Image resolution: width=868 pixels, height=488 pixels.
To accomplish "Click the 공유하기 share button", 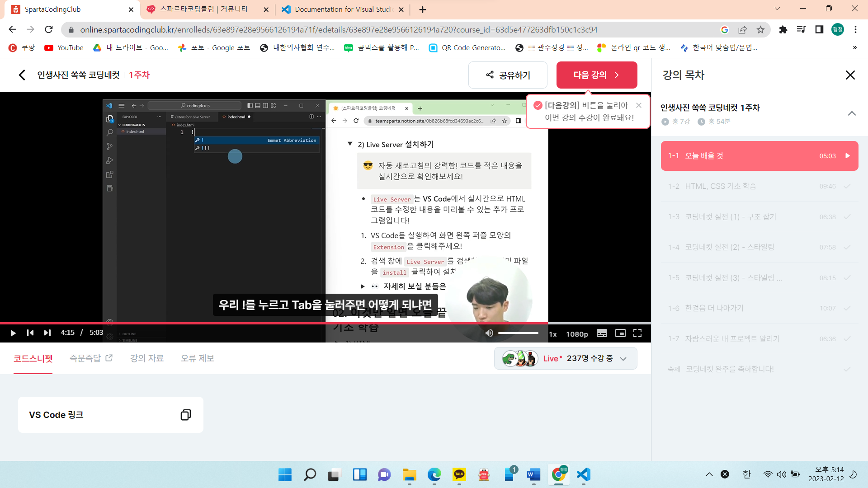I will click(x=508, y=75).
